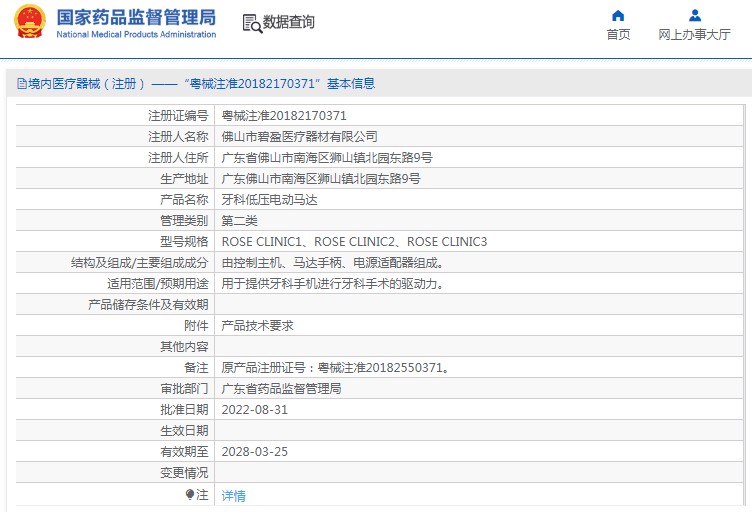Click the data query magnifier icon
The width and height of the screenshot is (752, 512).
(x=252, y=23)
